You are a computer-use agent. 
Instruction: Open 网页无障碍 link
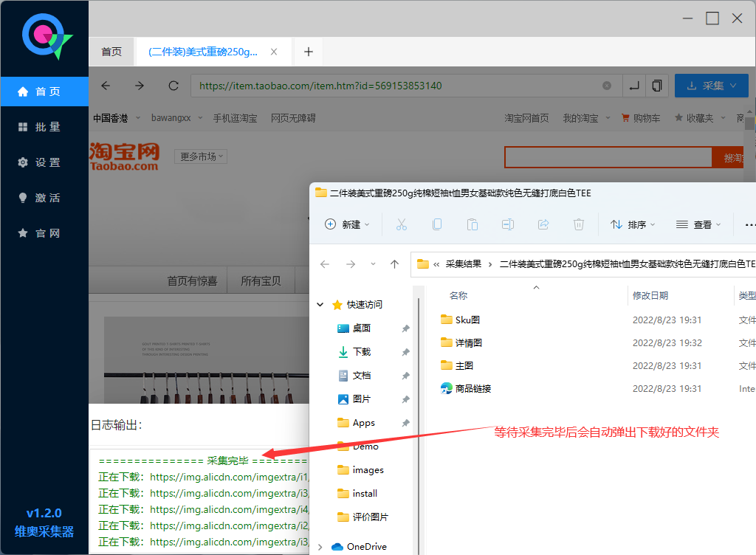pos(293,118)
